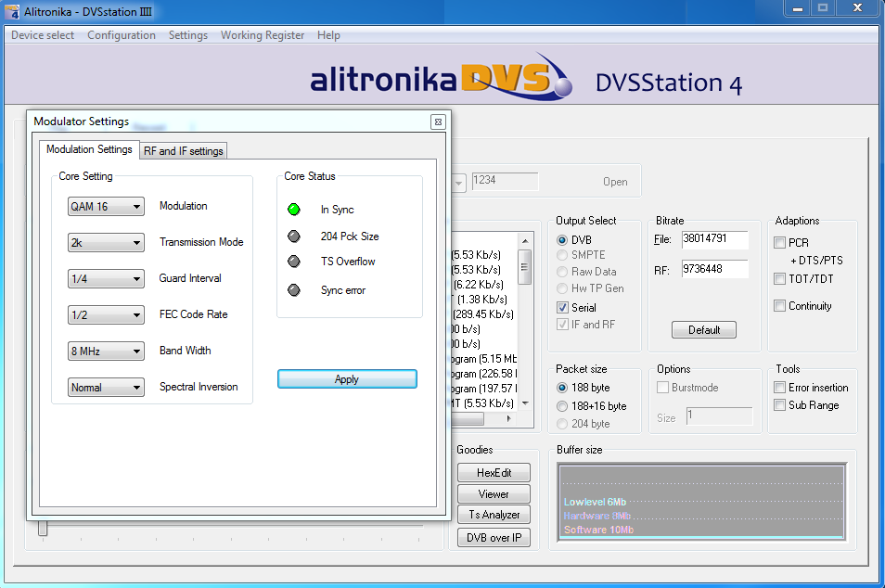The height and width of the screenshot is (588, 885).
Task: Enable the PCR adaption checkbox
Action: 780,243
